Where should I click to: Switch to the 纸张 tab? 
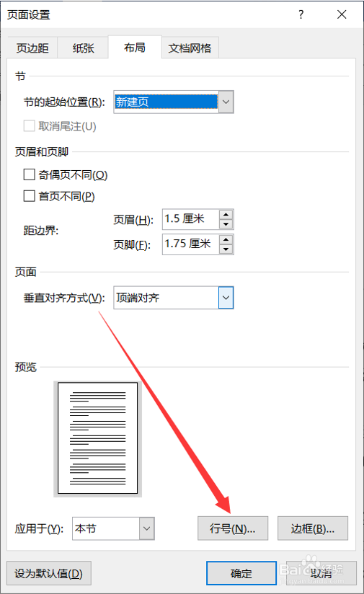pyautogui.click(x=84, y=48)
